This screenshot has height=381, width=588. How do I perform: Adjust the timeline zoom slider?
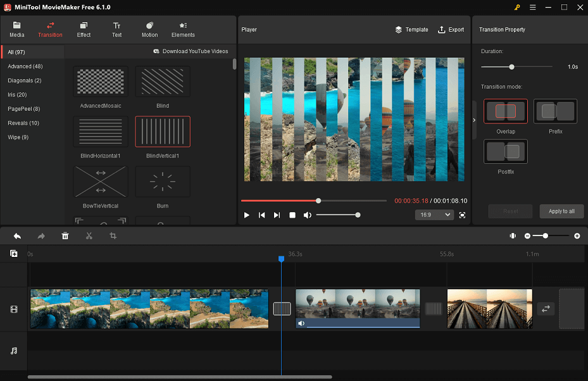click(x=551, y=236)
